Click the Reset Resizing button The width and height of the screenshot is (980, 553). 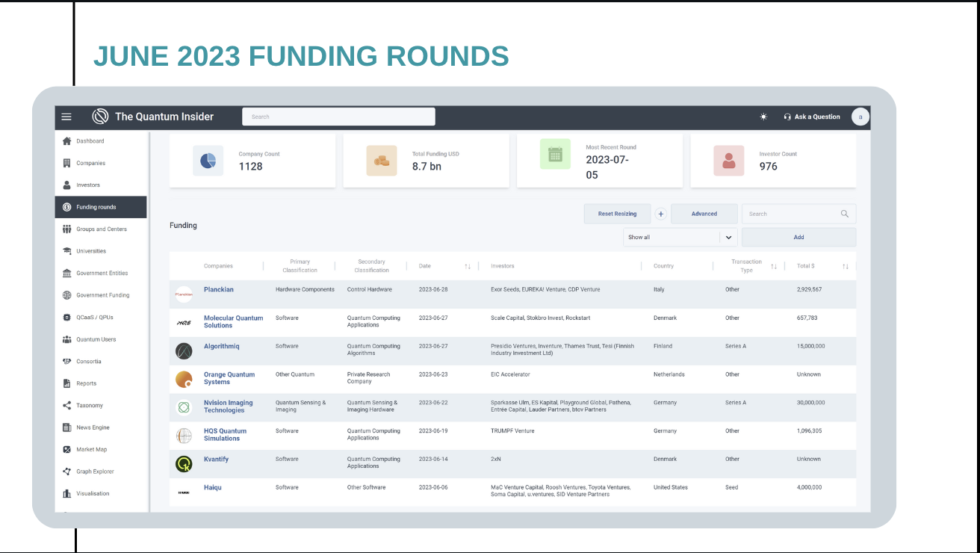point(618,214)
